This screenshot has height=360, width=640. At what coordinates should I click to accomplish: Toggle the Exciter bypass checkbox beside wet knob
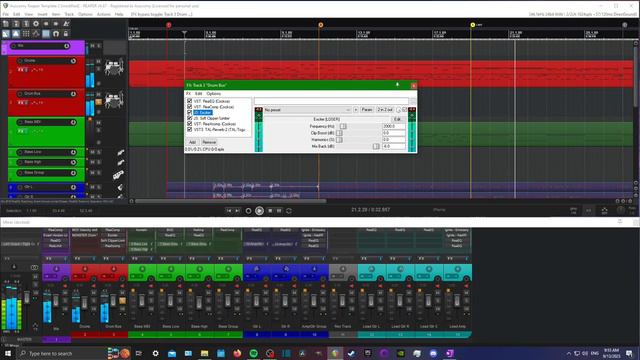tap(404, 110)
